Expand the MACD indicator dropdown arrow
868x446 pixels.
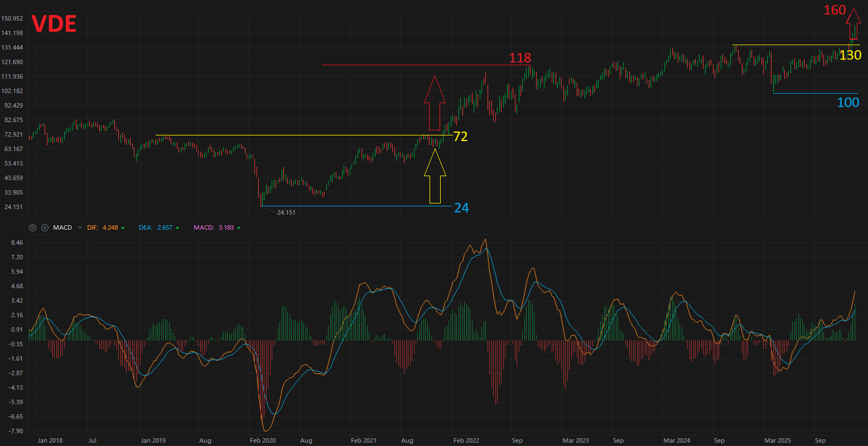coord(80,227)
